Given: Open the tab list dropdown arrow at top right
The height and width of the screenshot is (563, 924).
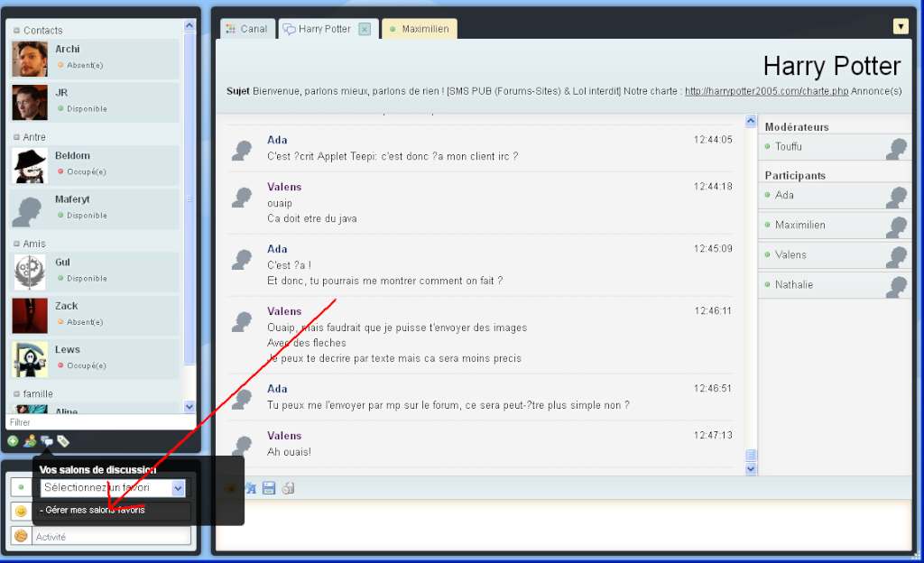Looking at the screenshot, I should pyautogui.click(x=900, y=26).
